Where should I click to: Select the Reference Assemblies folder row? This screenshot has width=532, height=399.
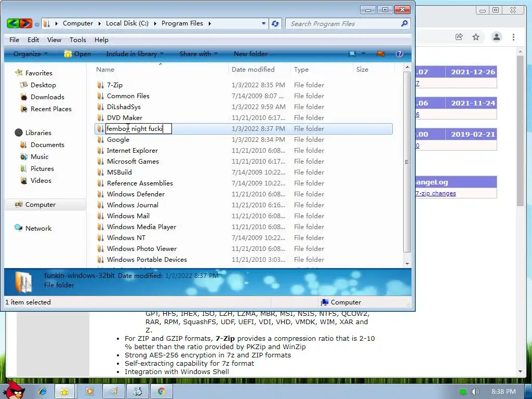click(x=243, y=183)
